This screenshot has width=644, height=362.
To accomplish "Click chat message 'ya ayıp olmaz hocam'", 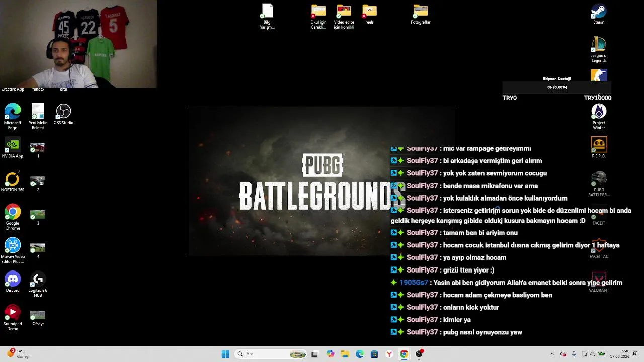I will 474,257.
